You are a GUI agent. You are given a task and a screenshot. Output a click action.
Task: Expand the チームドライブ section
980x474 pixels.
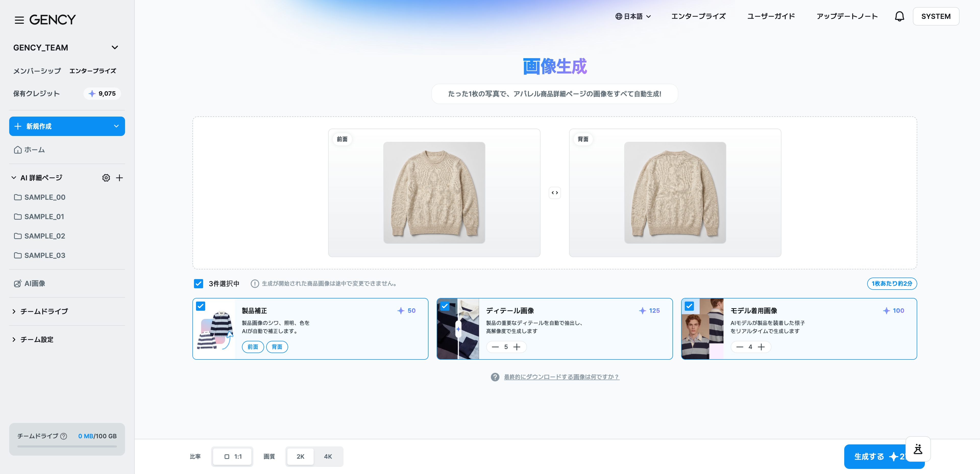point(14,311)
